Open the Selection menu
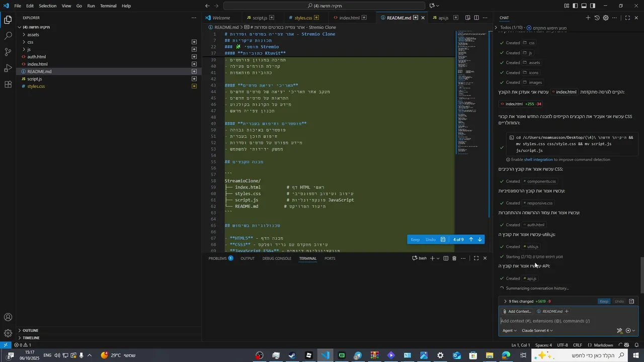Screen dimensions: 644x362 tap(48, 6)
